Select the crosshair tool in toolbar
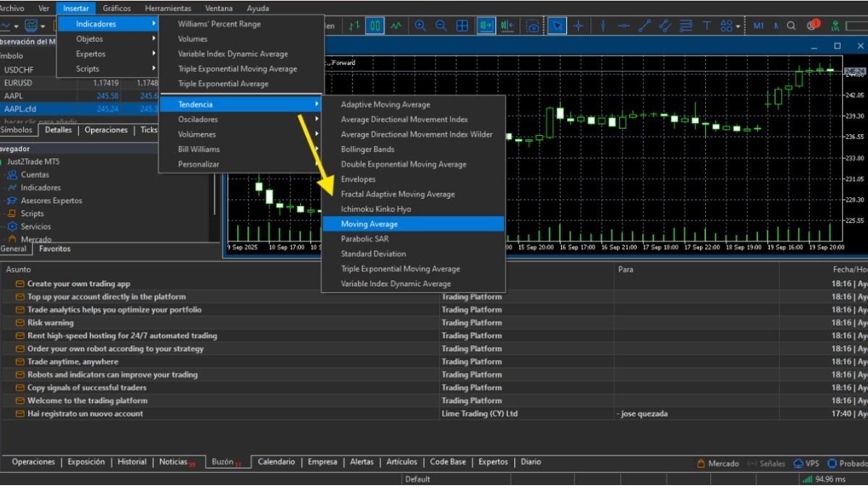The height and width of the screenshot is (488, 868). tap(578, 26)
